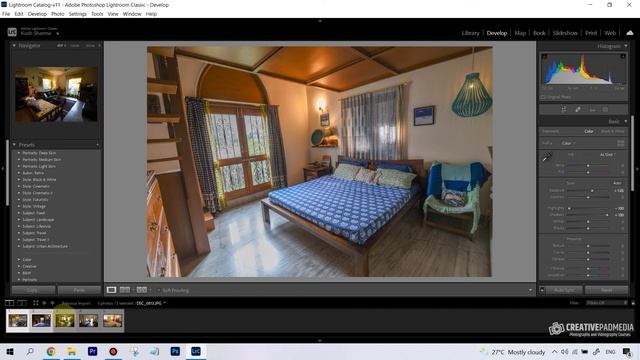Click the Lightroom Classic identity plate logo
The image size is (640, 360).
[12, 32]
